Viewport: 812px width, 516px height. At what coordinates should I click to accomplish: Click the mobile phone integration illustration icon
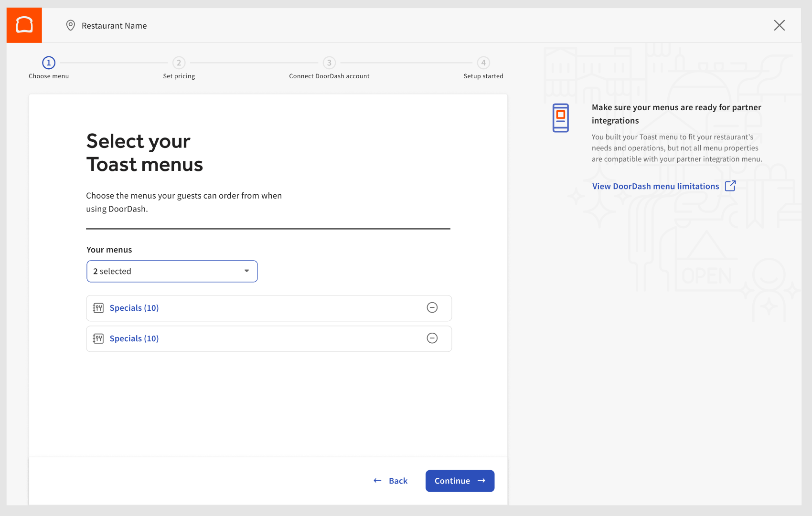tap(560, 118)
